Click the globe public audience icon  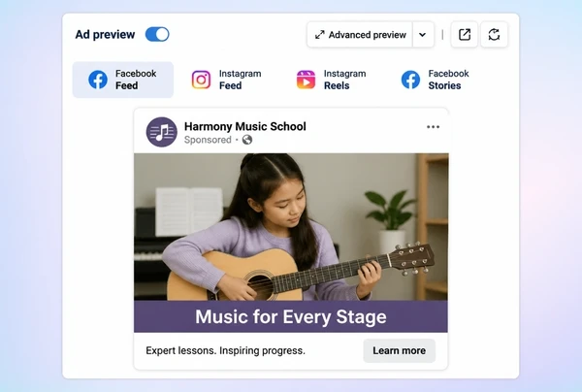click(247, 140)
